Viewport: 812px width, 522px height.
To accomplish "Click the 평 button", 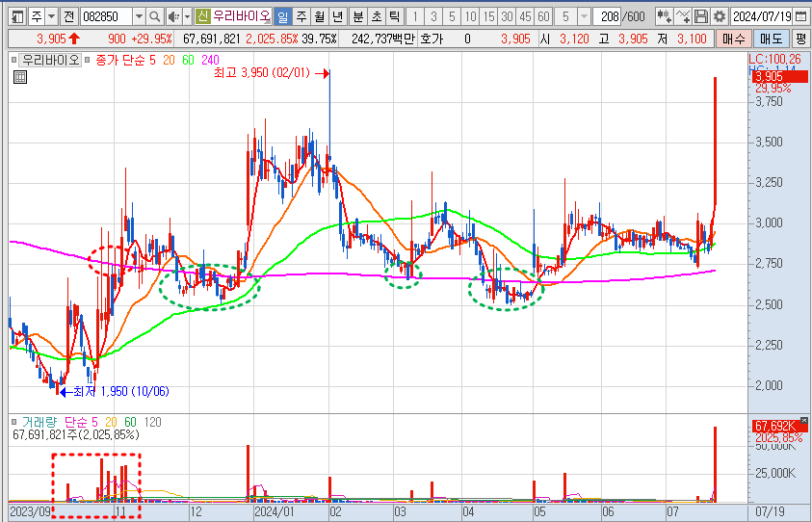I will pos(800,39).
